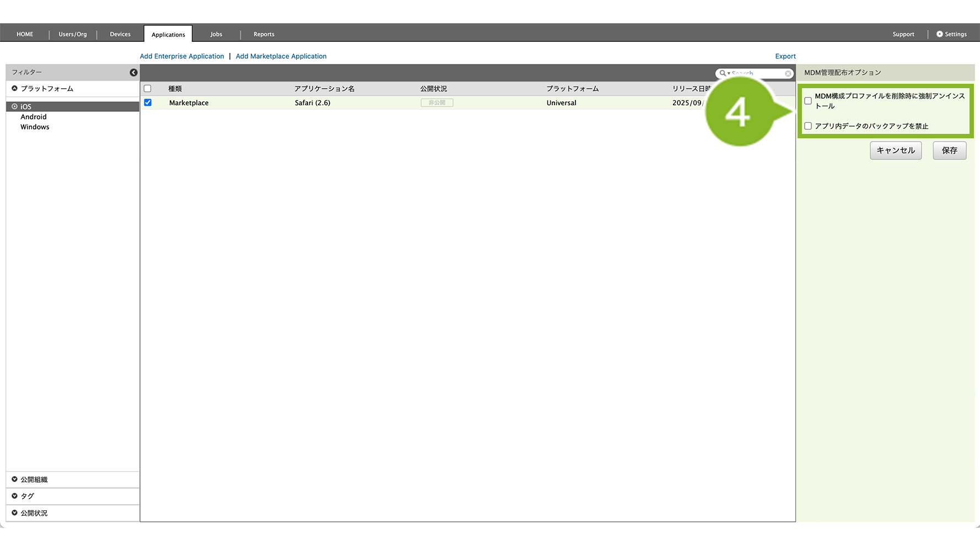Click the iOS filter bullet icon

(x=15, y=106)
